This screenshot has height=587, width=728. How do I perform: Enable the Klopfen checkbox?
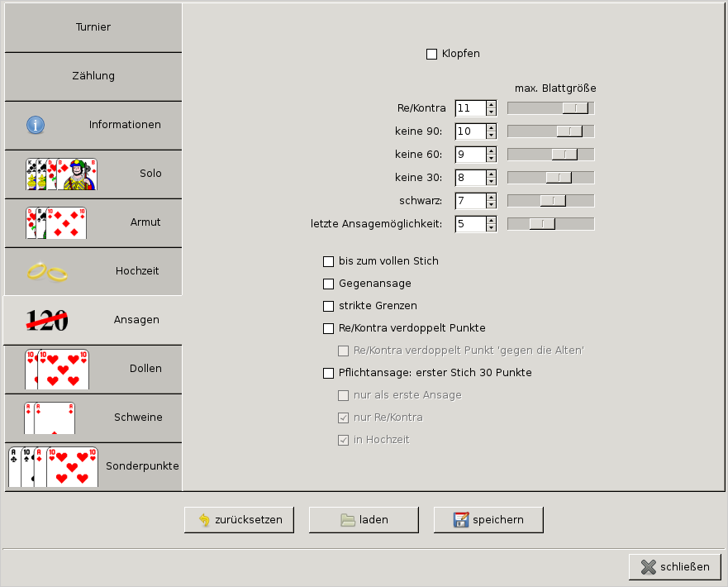click(x=431, y=54)
